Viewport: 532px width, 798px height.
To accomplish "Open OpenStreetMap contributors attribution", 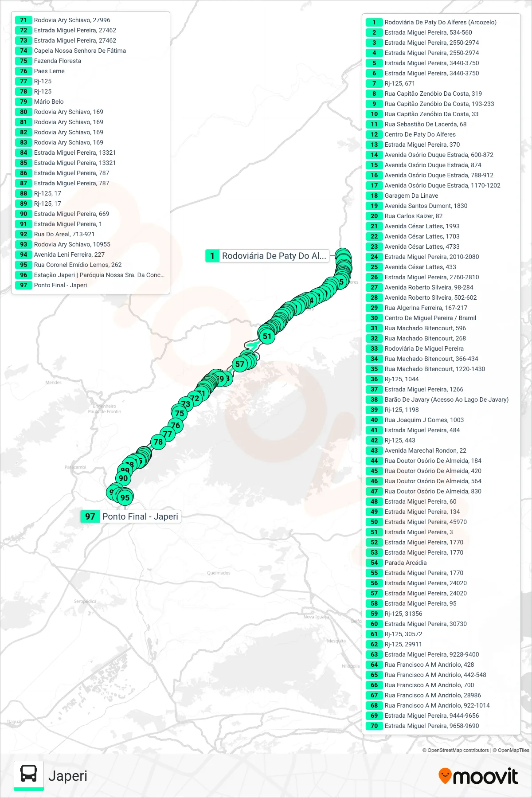I will click(455, 750).
